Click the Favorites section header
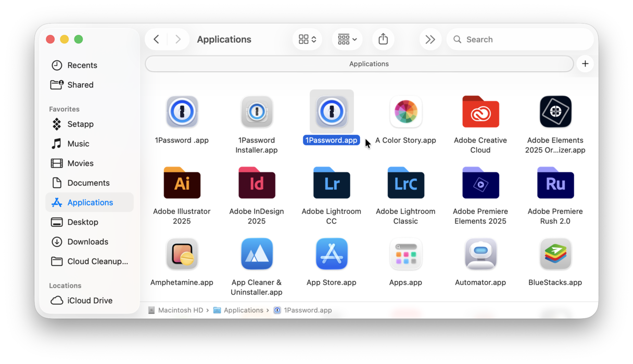The image size is (633, 364). coord(64,109)
